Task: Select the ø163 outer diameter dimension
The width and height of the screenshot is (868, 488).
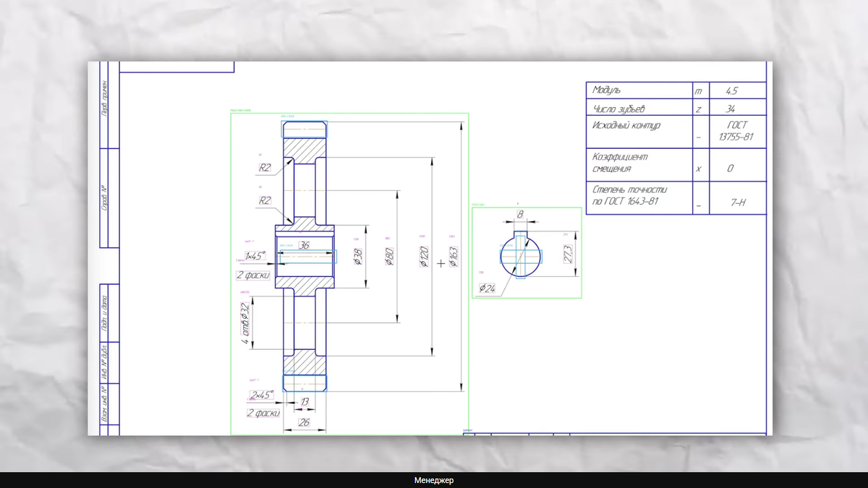Action: pyautogui.click(x=454, y=257)
